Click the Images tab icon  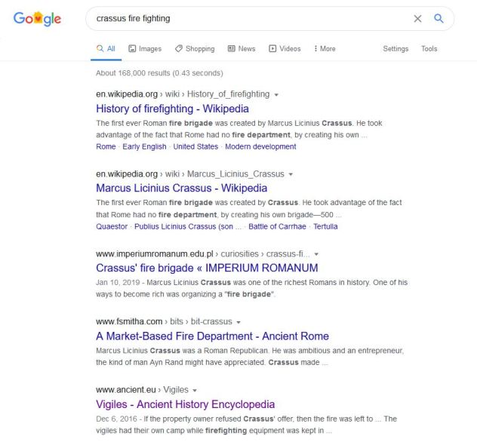point(132,48)
